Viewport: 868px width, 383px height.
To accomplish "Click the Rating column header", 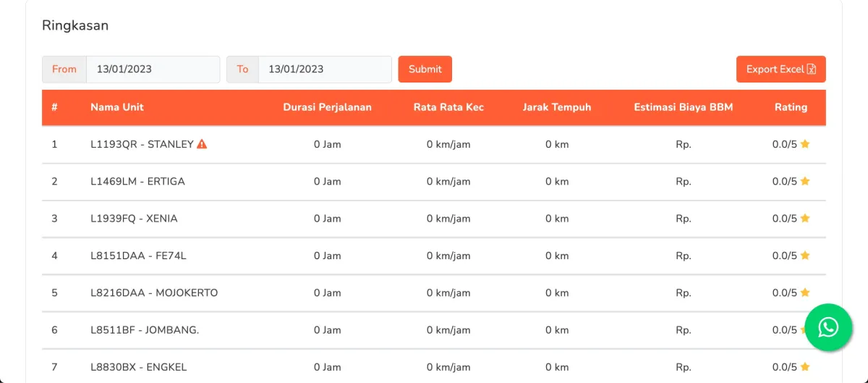I will [x=791, y=107].
